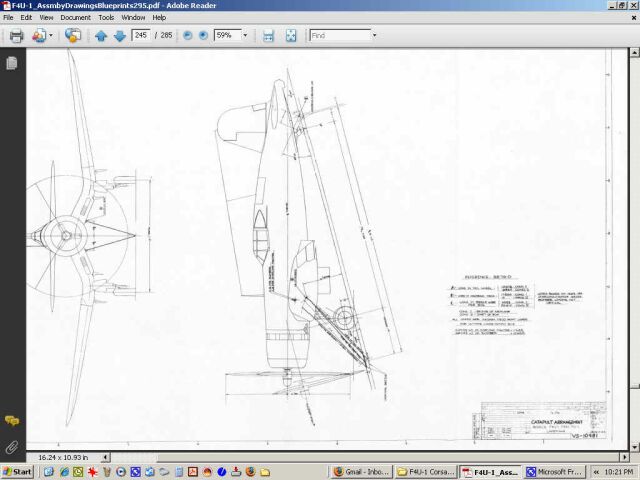Image resolution: width=640 pixels, height=480 pixels.
Task: Go to next page with down arrow
Action: (x=120, y=36)
